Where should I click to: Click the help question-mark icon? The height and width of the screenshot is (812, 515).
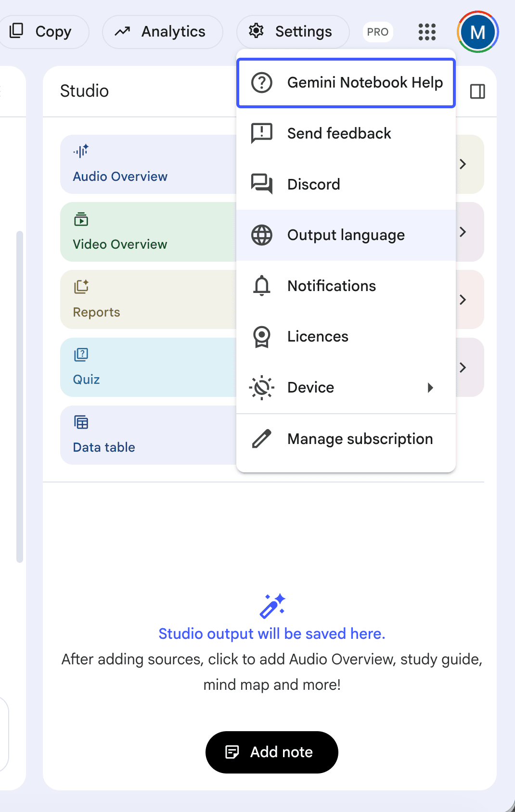(262, 83)
